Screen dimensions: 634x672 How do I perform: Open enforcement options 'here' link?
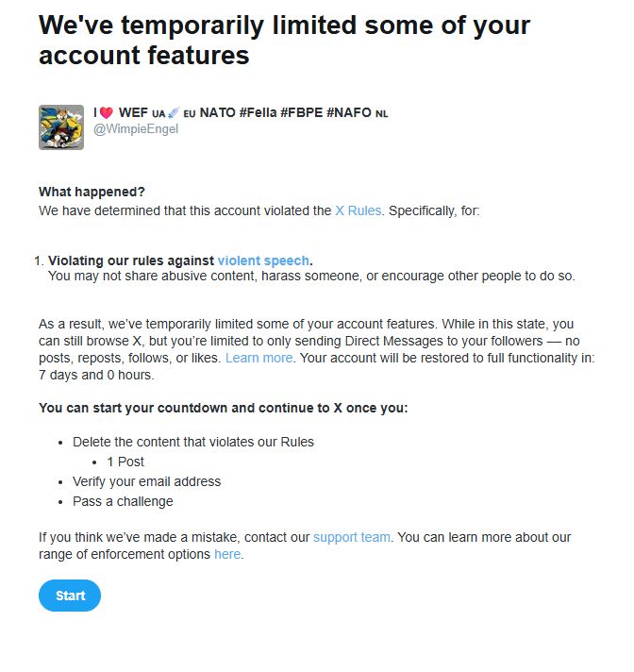tap(227, 554)
